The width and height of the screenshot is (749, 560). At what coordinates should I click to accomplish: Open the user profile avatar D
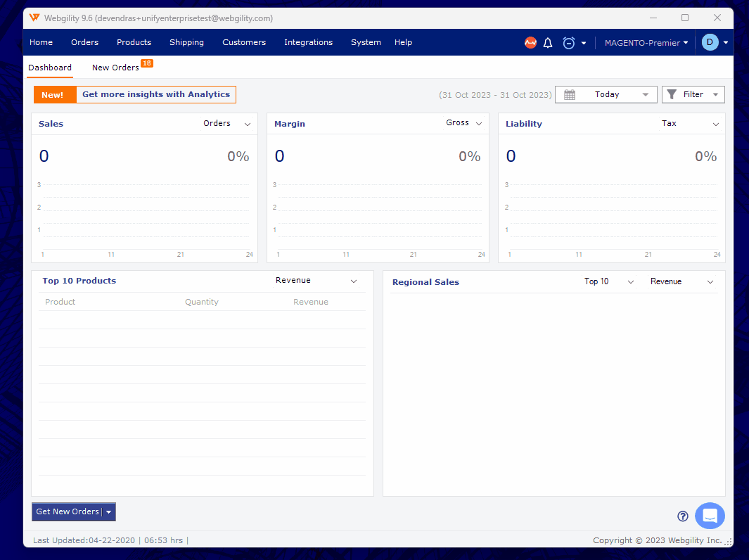pyautogui.click(x=710, y=42)
